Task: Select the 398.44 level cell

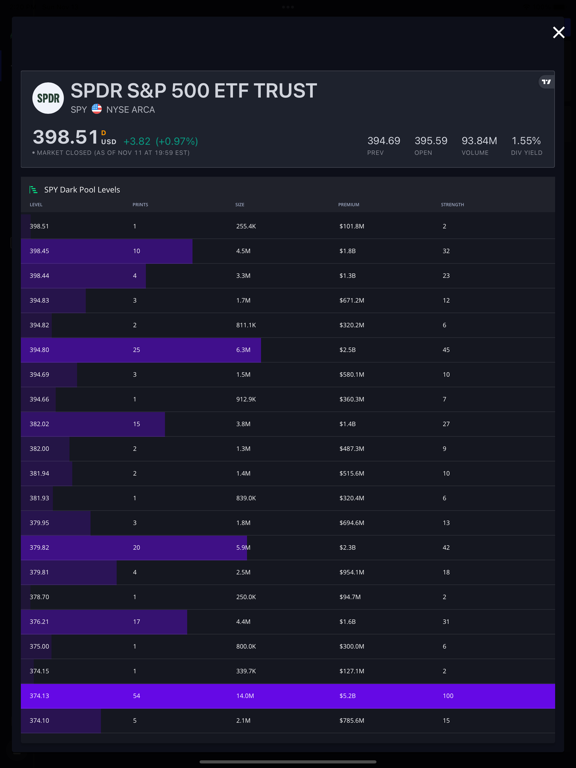Action: [x=39, y=276]
